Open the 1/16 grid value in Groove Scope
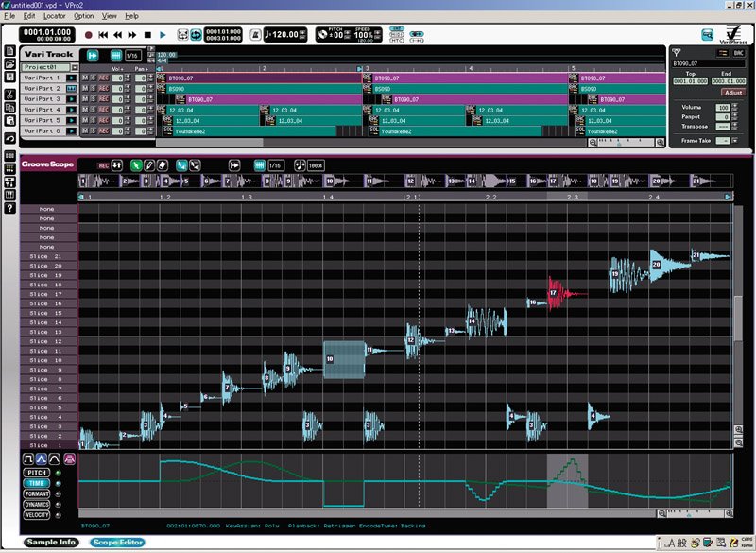756x553 pixels. (275, 165)
